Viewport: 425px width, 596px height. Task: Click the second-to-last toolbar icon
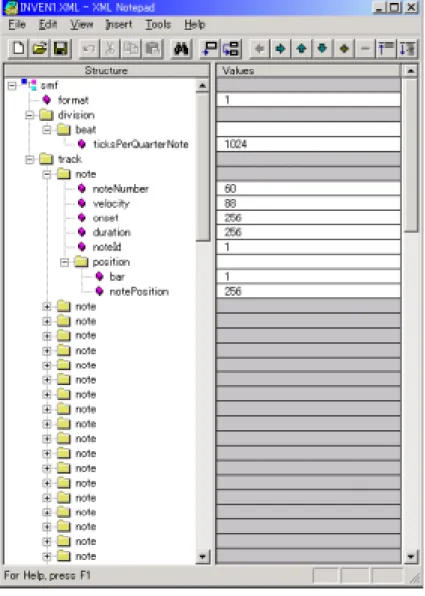point(386,49)
